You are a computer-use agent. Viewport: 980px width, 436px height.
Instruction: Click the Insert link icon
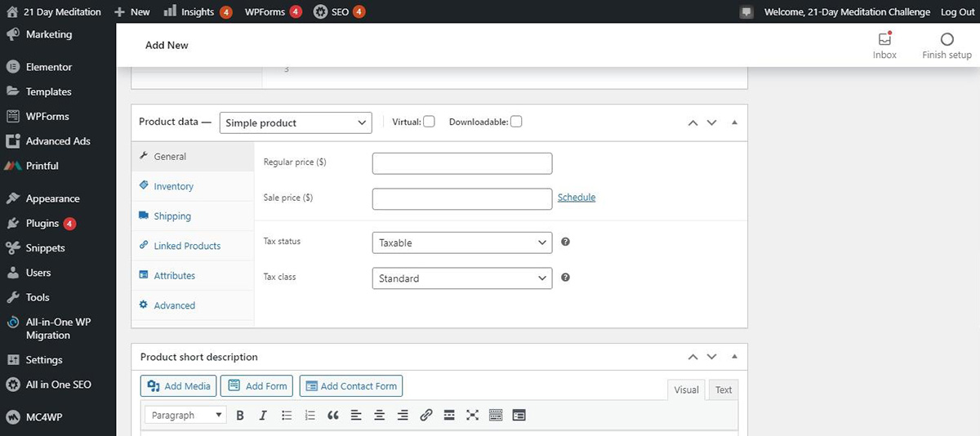click(425, 415)
